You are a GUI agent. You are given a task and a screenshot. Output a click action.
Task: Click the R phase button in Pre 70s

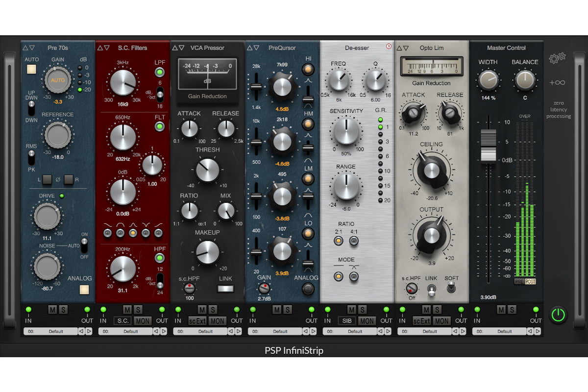(x=69, y=179)
